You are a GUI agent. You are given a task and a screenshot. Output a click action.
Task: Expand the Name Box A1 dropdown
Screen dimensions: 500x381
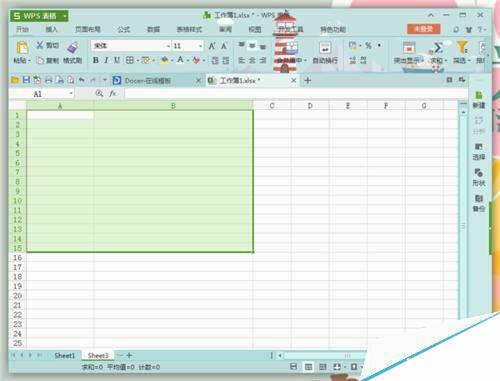[71, 94]
